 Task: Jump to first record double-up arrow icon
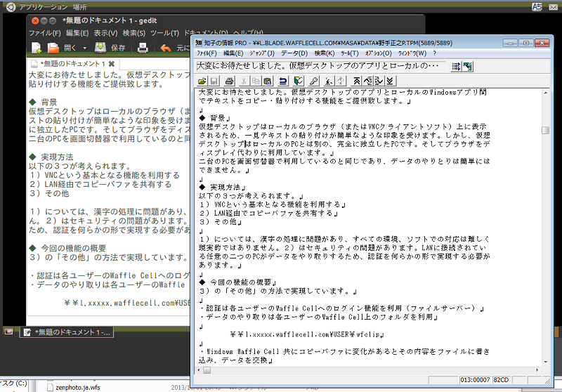pos(357,81)
